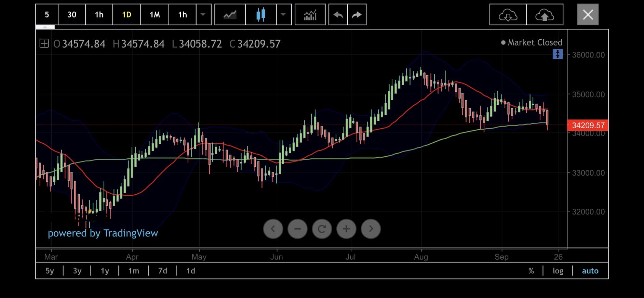
Task: Select the candlestick chart style icon
Action: click(x=261, y=15)
